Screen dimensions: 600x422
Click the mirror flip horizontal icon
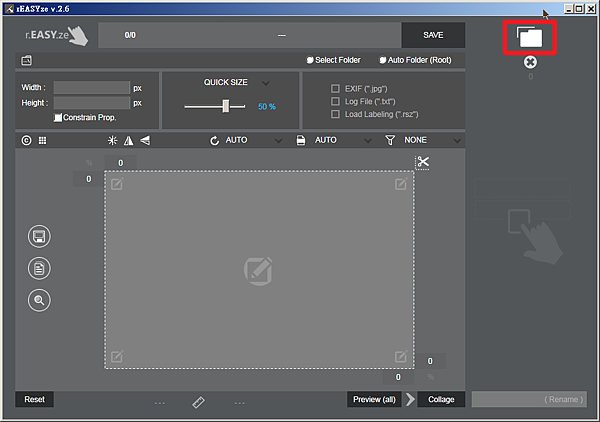click(x=129, y=140)
